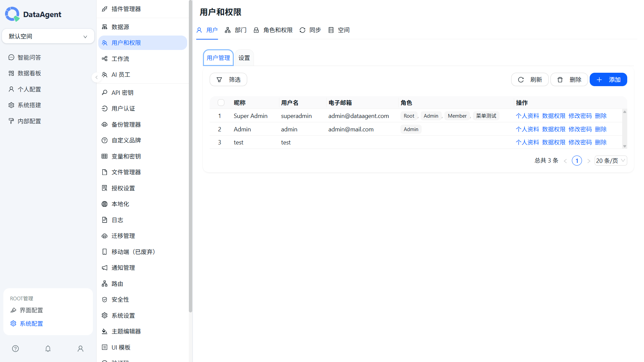Screen dimensions: 644x362
Task: Click the theme editor paint icon
Action: (x=105, y=331)
